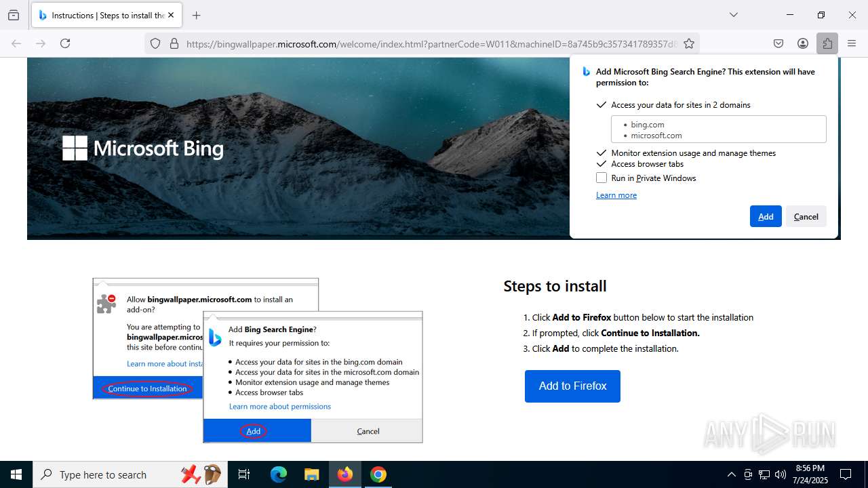The width and height of the screenshot is (868, 488).
Task: Click the Add to Firefox button
Action: pyautogui.click(x=572, y=386)
